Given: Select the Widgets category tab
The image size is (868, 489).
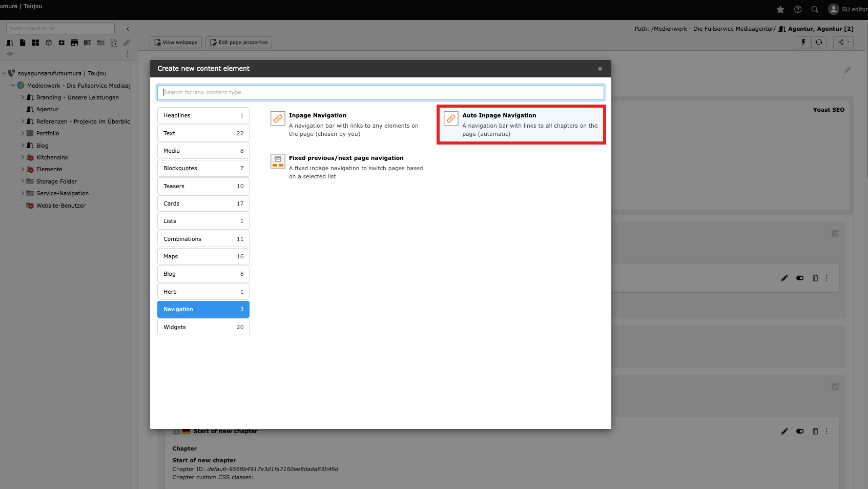Looking at the screenshot, I should point(203,327).
